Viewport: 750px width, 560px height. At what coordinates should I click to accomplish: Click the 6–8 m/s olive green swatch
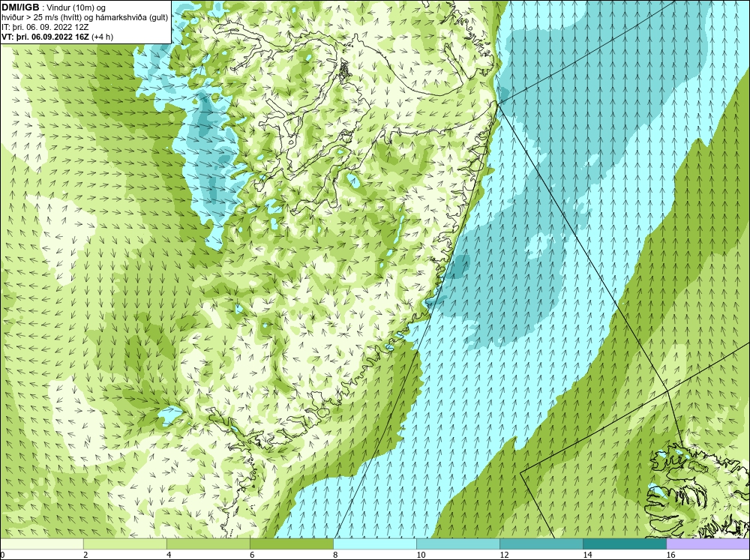coord(291,544)
